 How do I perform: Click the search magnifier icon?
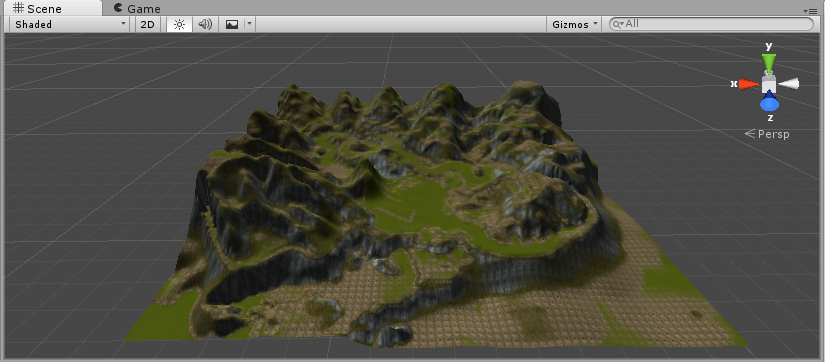click(x=618, y=24)
